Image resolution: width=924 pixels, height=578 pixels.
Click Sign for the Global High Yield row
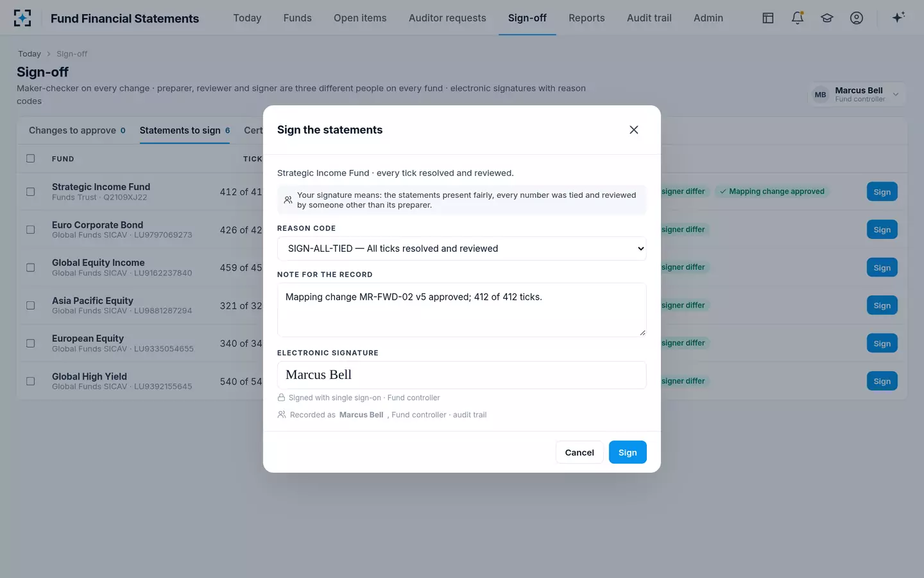[x=882, y=381]
